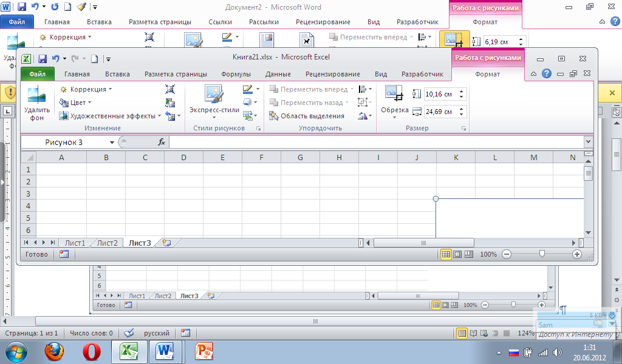Click русский language in Word status bar

(x=157, y=333)
